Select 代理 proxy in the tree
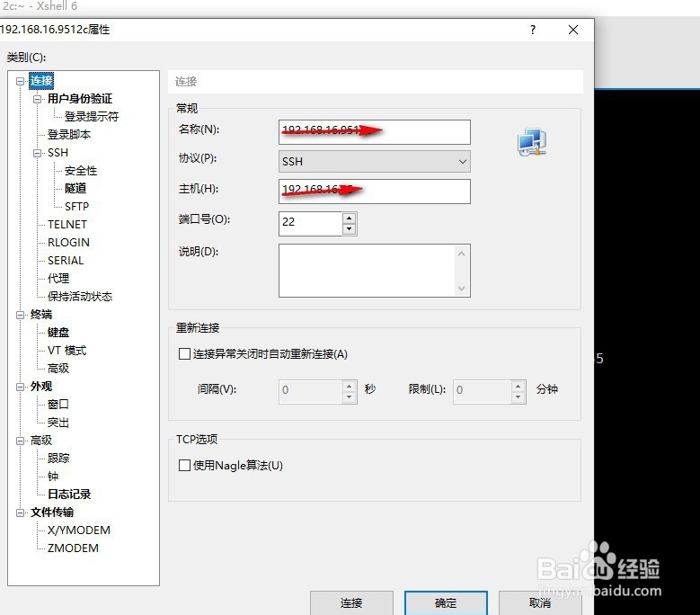 tap(58, 278)
